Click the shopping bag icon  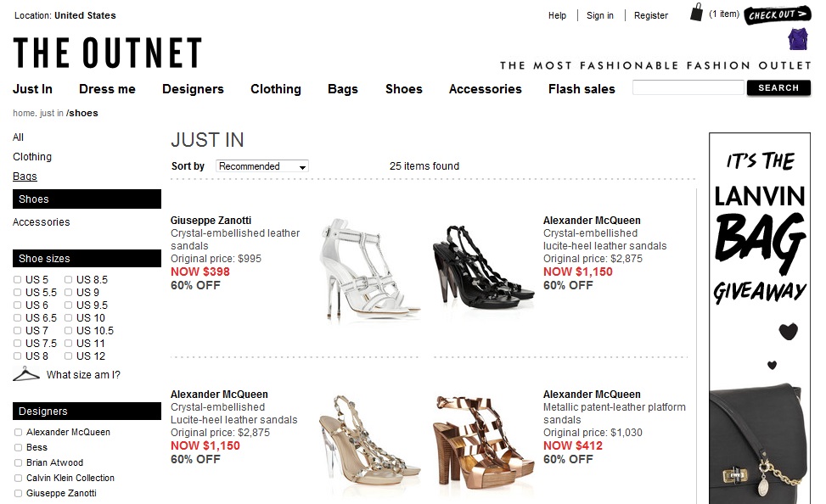[696, 12]
